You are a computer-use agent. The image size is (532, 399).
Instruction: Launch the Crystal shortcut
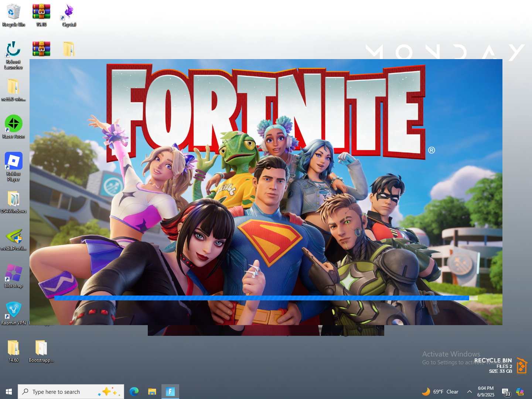click(69, 15)
